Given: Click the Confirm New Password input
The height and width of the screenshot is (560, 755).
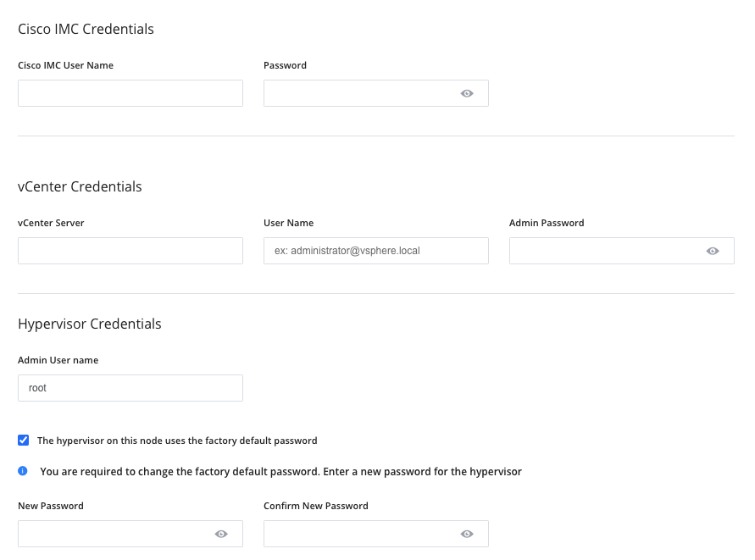Looking at the screenshot, I should pyautogui.click(x=376, y=534).
